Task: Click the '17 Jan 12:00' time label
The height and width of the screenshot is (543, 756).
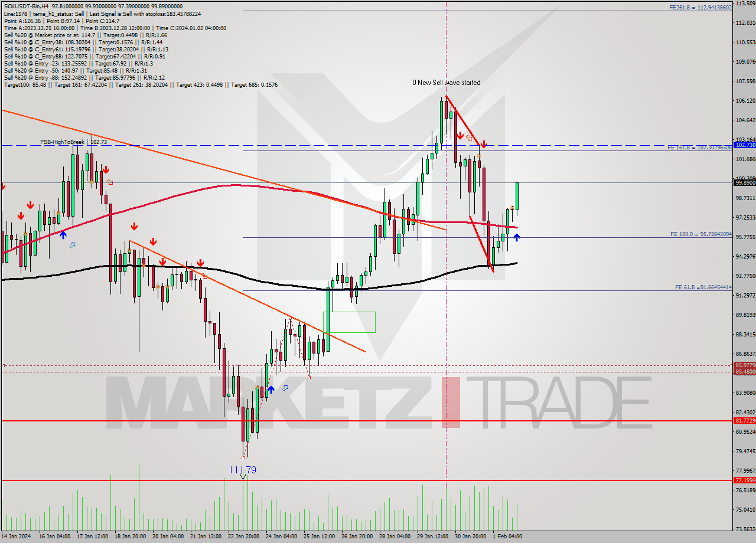Action: [x=92, y=537]
